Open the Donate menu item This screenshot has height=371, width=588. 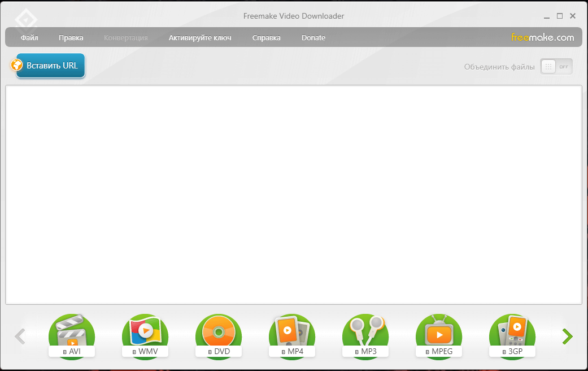point(313,37)
